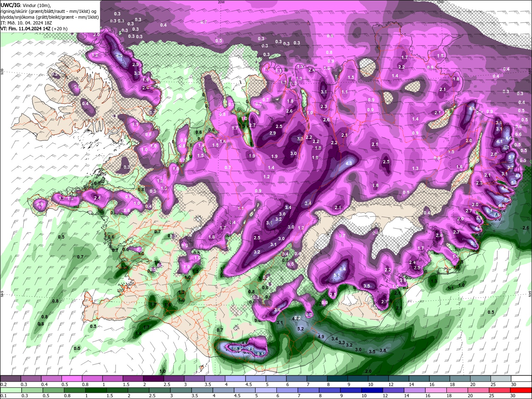The width and height of the screenshot is (532, 399).
Task: Pick the lower legend swatch between 0.1 and 0.3
Action: 11,390
